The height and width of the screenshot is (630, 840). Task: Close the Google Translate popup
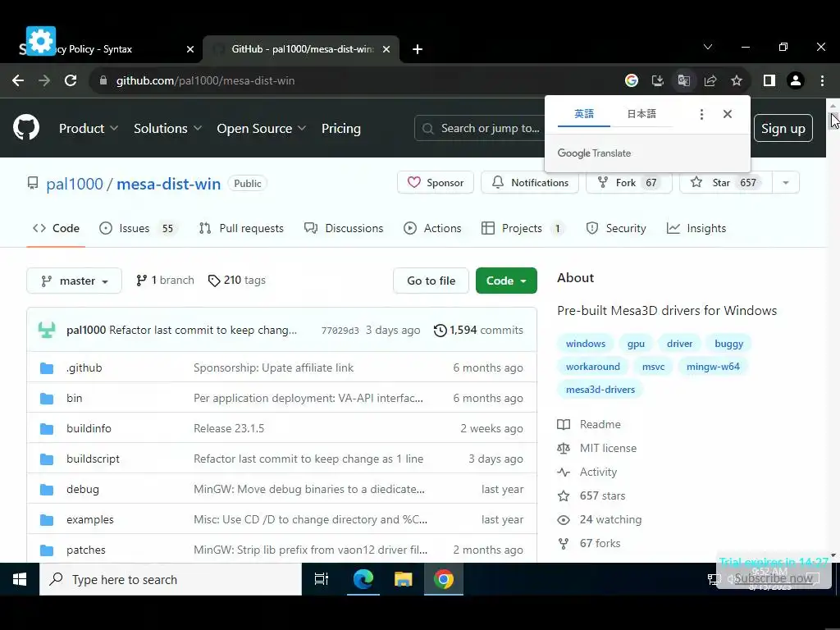tap(728, 113)
